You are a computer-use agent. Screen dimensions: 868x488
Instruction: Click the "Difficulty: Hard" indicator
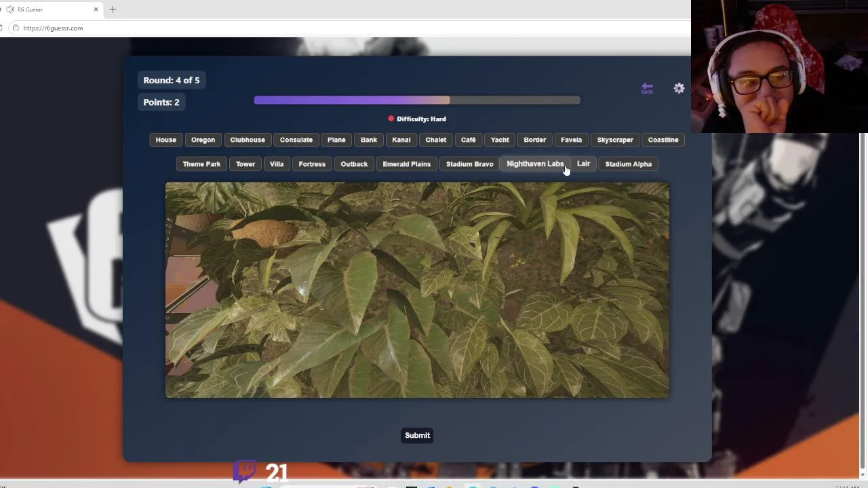click(417, 119)
